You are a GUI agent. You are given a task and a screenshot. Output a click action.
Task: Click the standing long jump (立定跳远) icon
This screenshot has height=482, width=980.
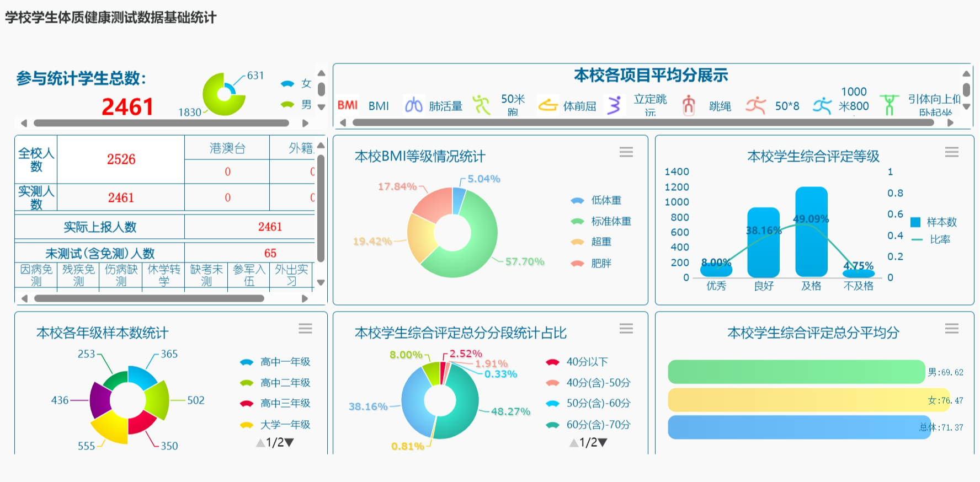point(614,105)
